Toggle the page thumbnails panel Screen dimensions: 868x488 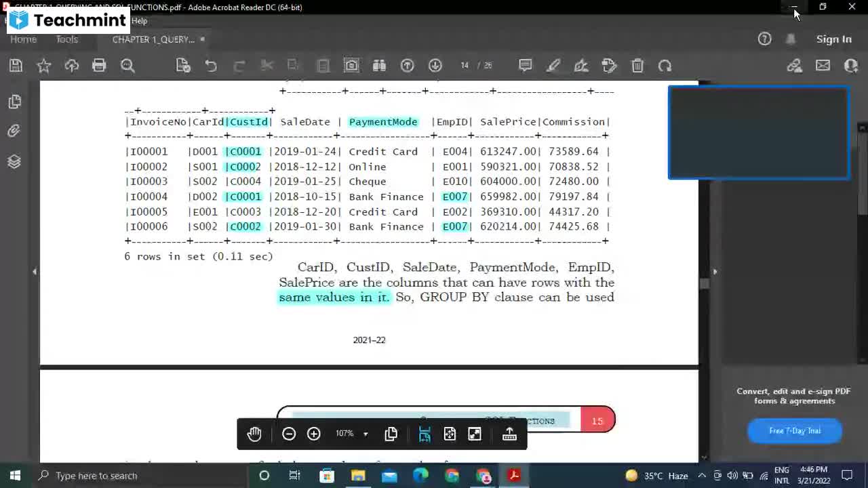[x=14, y=102]
